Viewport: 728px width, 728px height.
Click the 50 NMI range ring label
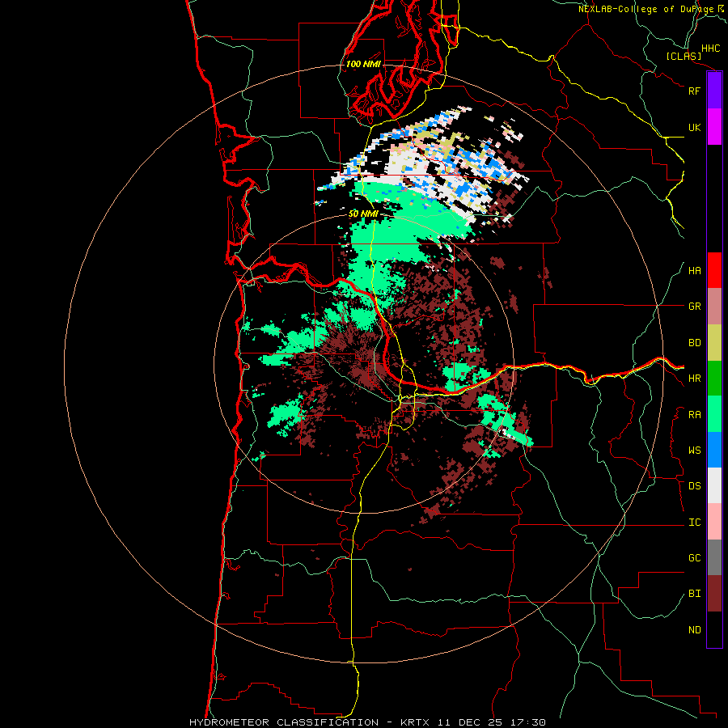(x=363, y=214)
